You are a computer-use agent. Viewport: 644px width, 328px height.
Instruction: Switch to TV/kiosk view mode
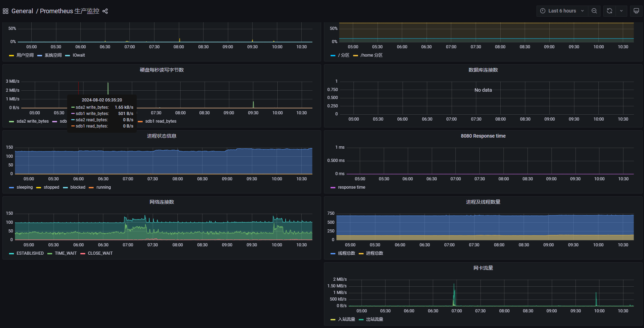[636, 11]
